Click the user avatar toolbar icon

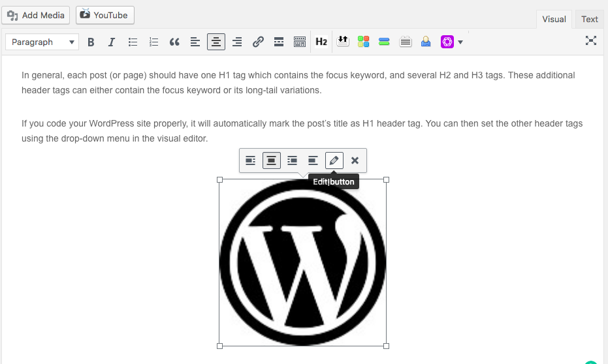coord(426,42)
